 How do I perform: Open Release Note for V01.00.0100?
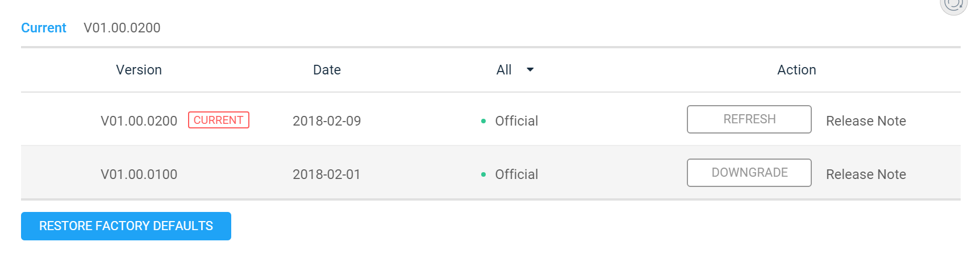(866, 174)
